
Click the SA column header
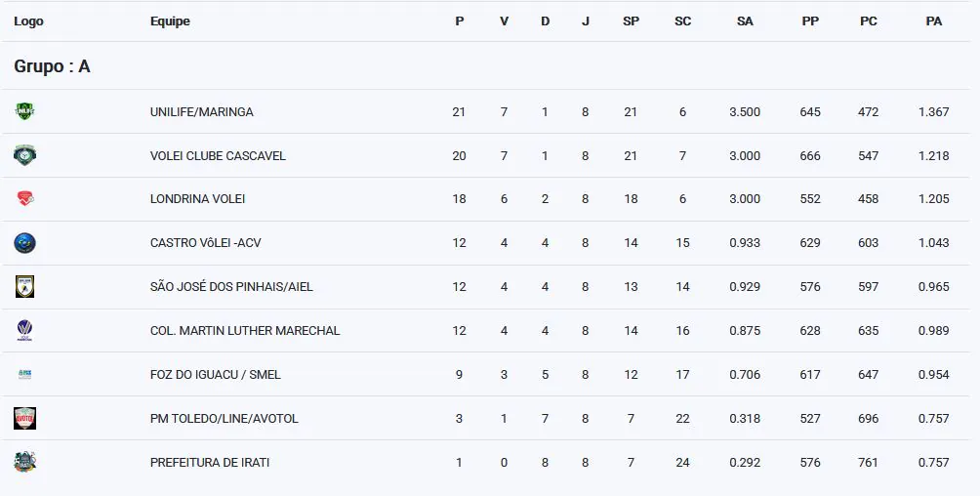(x=745, y=21)
